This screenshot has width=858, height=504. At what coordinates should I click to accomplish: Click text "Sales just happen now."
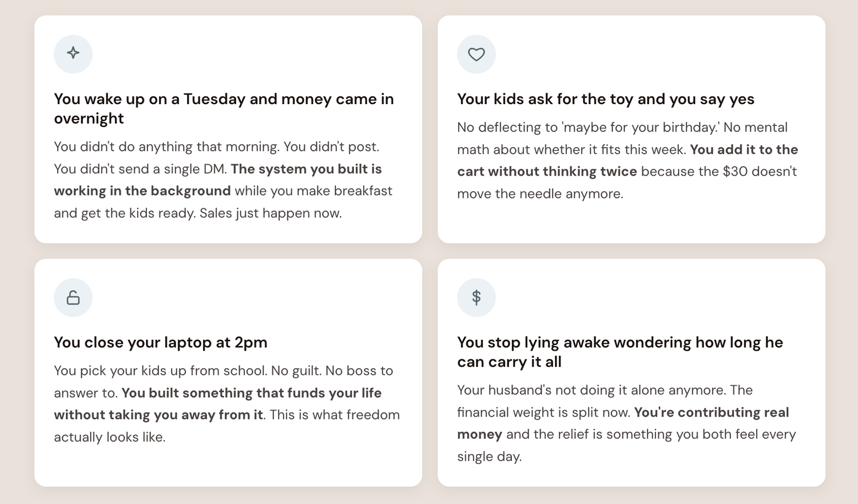pos(271,213)
